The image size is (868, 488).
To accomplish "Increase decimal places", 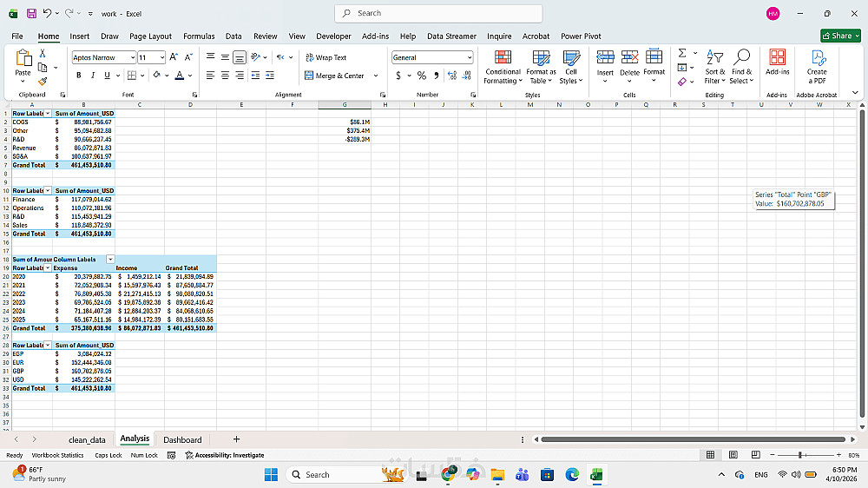I will coord(452,76).
